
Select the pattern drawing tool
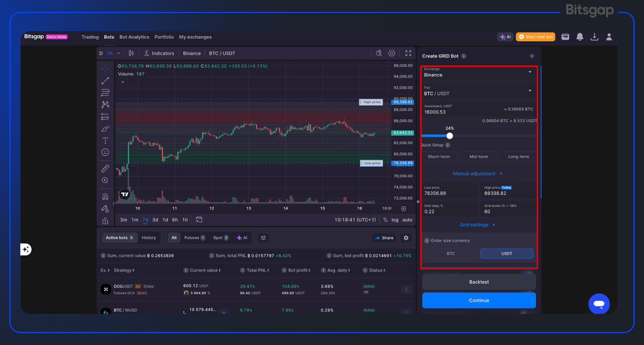(105, 104)
